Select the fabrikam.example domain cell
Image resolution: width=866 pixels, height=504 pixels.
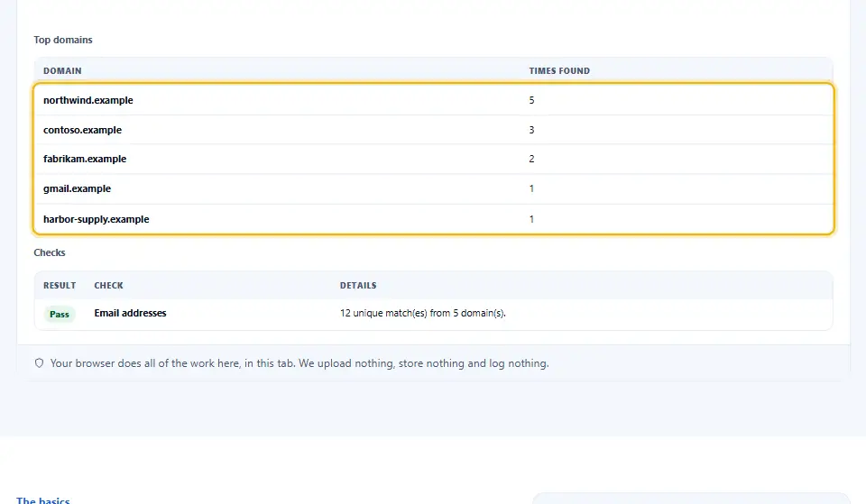(x=85, y=159)
